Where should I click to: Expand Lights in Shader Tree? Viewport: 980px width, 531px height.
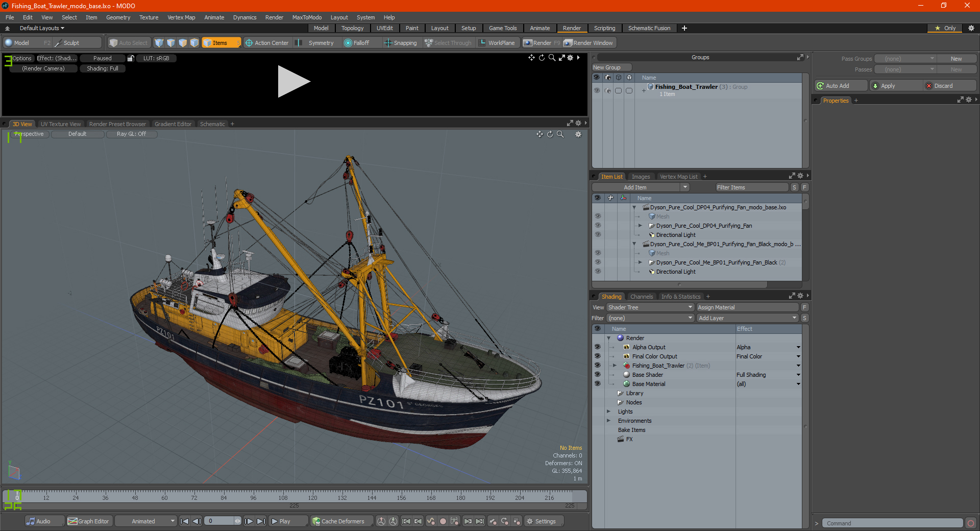pyautogui.click(x=608, y=412)
